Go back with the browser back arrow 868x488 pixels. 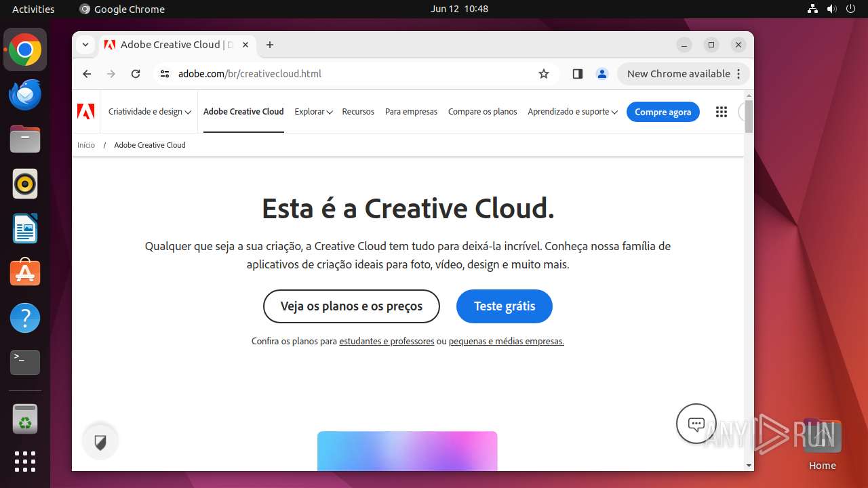tap(87, 74)
